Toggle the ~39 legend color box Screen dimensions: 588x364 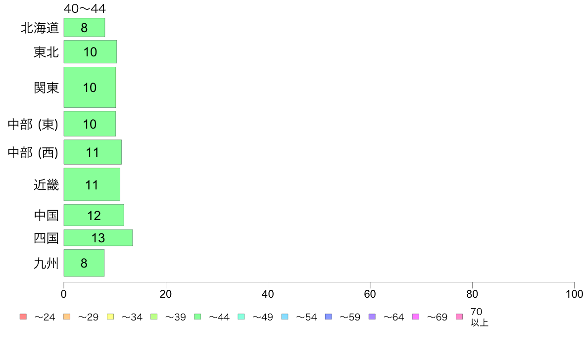[154, 317]
